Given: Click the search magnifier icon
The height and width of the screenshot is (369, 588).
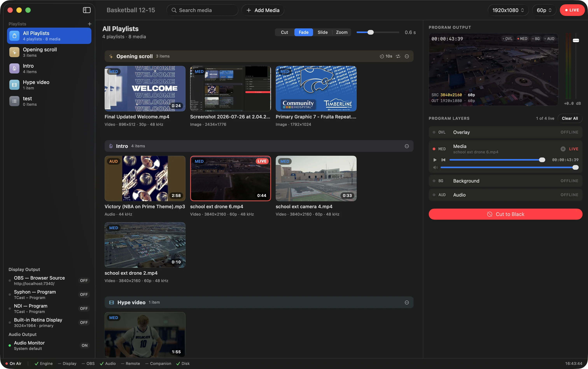Looking at the screenshot, I should (x=174, y=10).
